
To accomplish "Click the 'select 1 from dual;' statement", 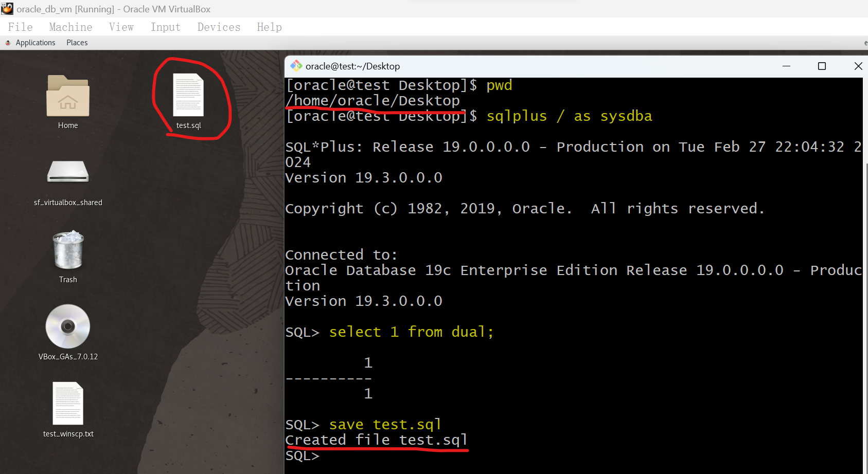I will point(411,332).
